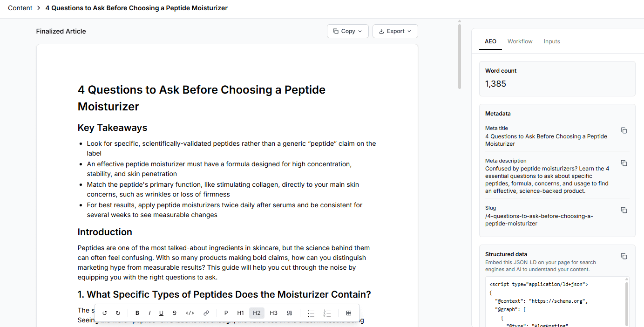This screenshot has height=327, width=644.
Task: Copy the structured data JSON-LD
Action: [x=624, y=257]
